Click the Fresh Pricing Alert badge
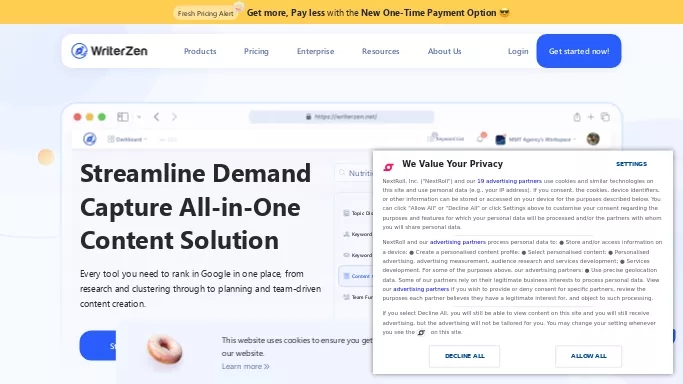Screen dimensions: 683x384 [x=205, y=13]
